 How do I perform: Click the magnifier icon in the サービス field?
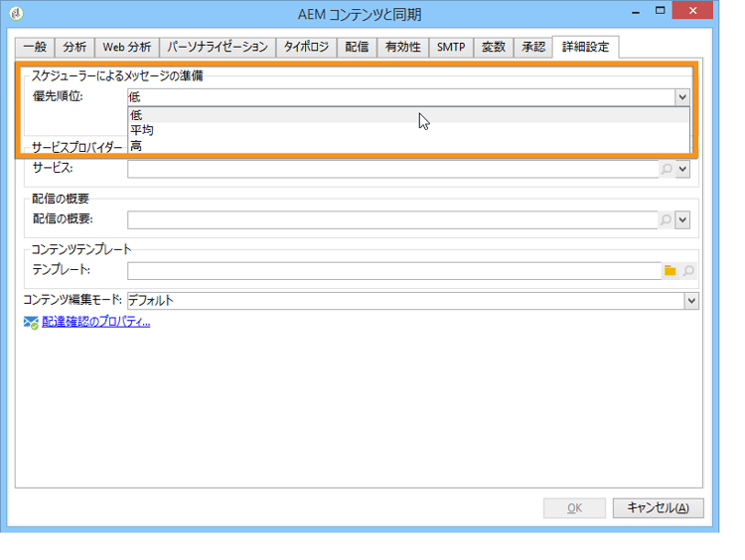[668, 169]
